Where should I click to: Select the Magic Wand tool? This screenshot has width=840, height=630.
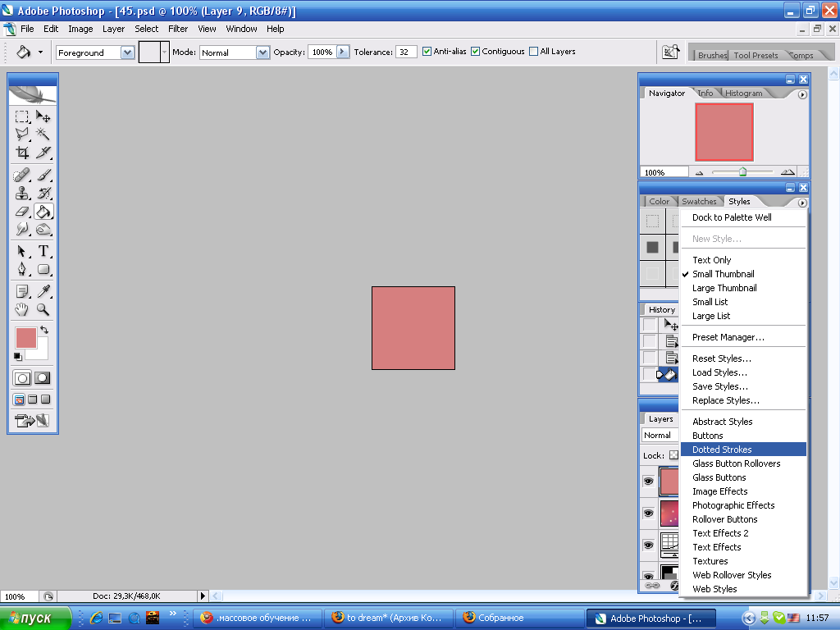(x=43, y=134)
